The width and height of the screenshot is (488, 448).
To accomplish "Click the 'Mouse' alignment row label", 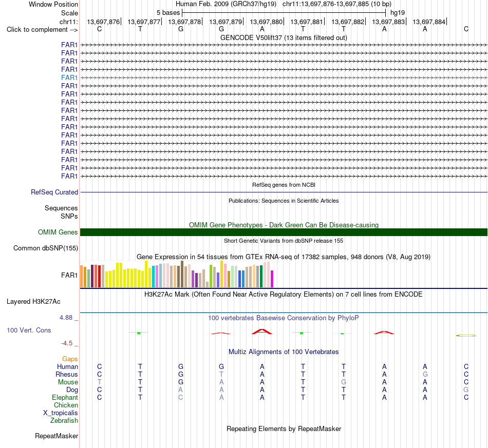I will click(68, 382).
